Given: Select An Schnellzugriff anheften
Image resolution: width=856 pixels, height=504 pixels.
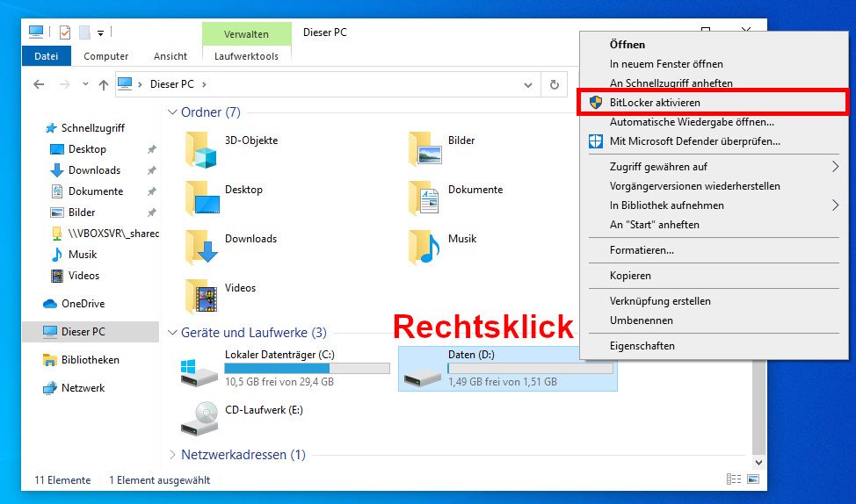Looking at the screenshot, I should tap(714, 83).
